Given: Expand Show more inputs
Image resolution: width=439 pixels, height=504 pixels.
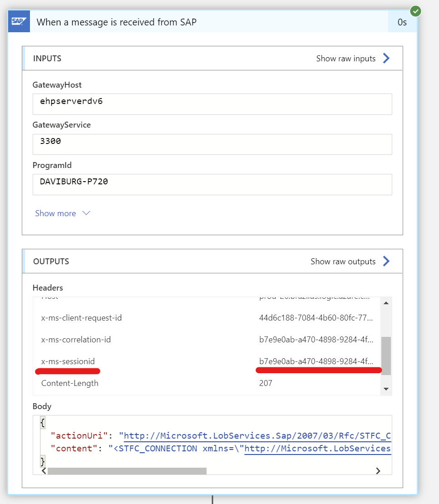Looking at the screenshot, I should coord(55,213).
